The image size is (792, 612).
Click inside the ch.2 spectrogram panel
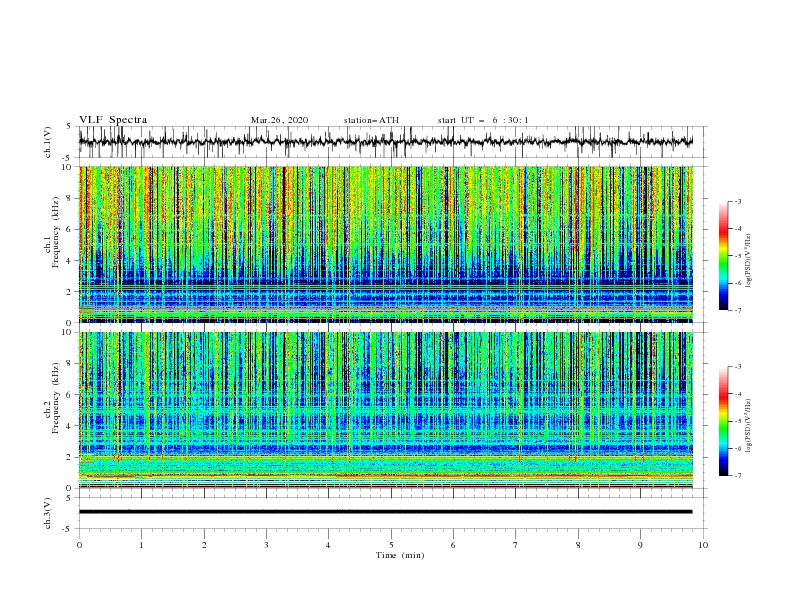[x=385, y=410]
